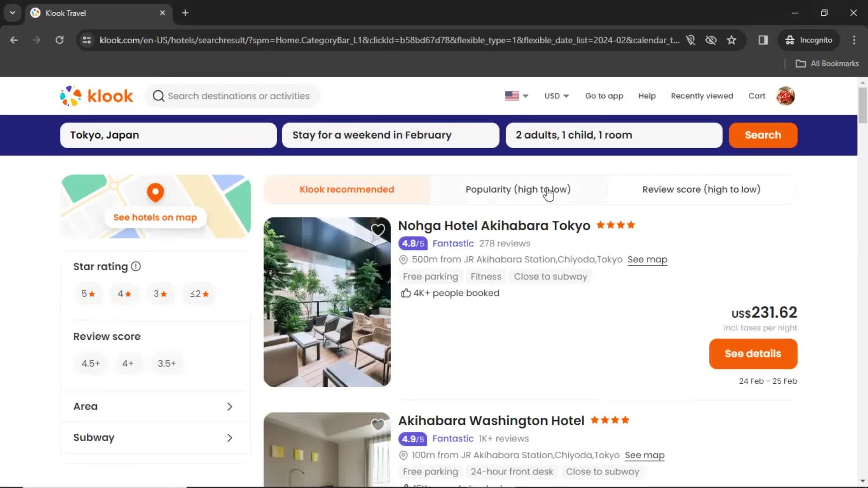Open the USD currency dropdown
This screenshot has width=868, height=488.
point(557,96)
